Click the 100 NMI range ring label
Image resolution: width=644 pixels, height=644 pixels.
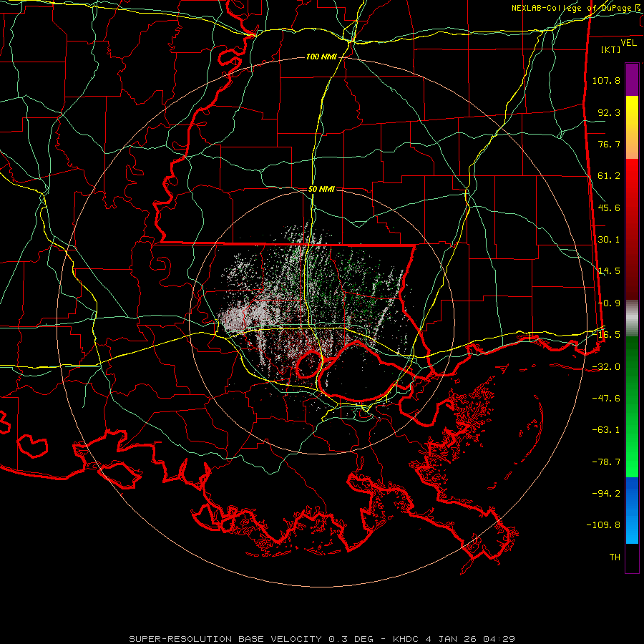pos(321,57)
